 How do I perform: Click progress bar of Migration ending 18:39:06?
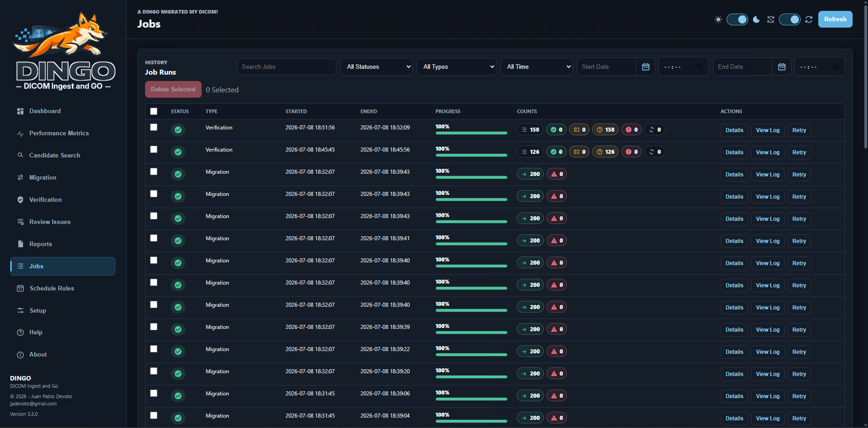point(471,399)
